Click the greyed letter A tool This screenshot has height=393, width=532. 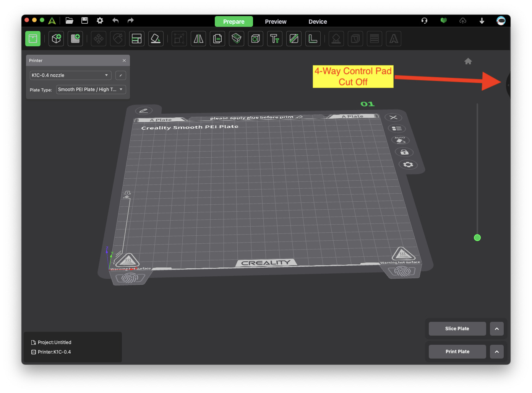[394, 39]
